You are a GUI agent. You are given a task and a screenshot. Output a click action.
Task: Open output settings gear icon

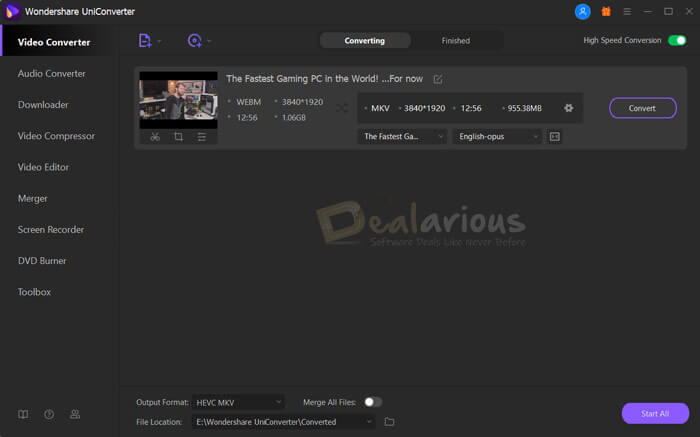568,108
